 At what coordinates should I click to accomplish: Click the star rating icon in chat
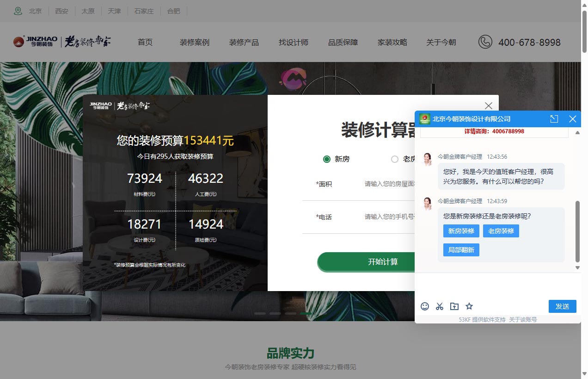469,306
